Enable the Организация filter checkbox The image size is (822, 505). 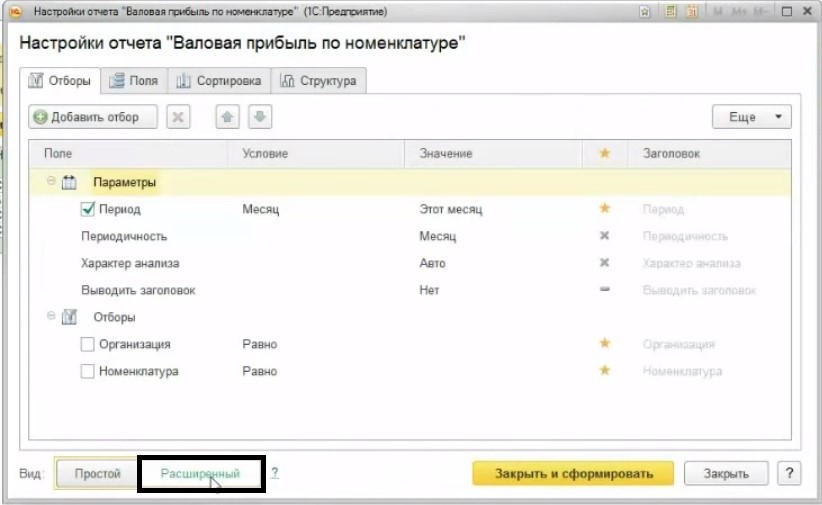(x=87, y=344)
